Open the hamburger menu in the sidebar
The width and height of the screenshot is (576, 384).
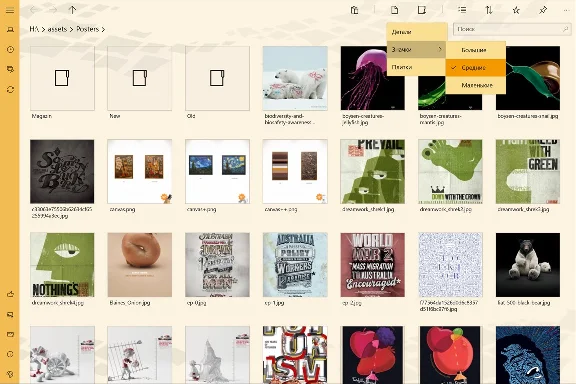click(10, 10)
